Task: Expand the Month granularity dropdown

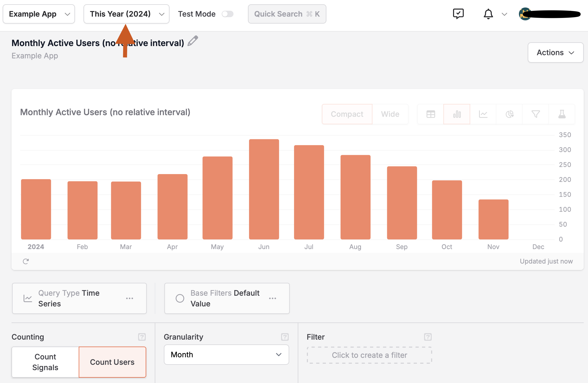Action: [226, 355]
